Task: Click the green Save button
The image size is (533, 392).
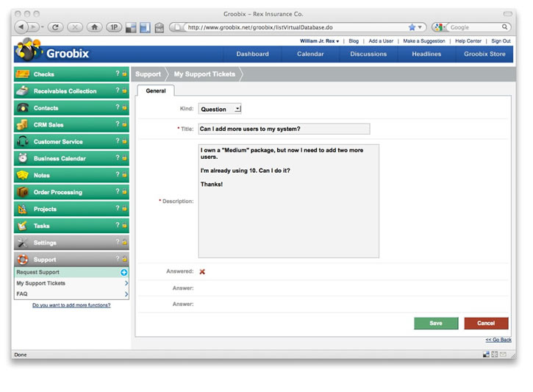Action: pos(436,324)
